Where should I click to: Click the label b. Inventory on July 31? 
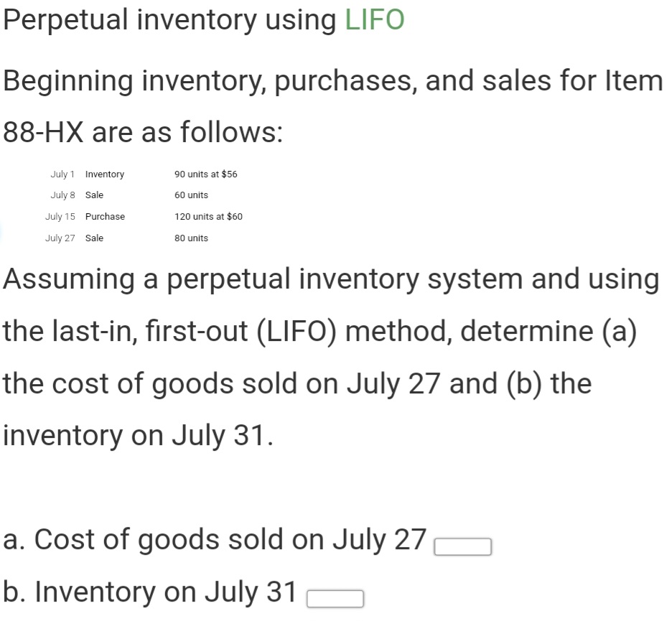tap(149, 592)
